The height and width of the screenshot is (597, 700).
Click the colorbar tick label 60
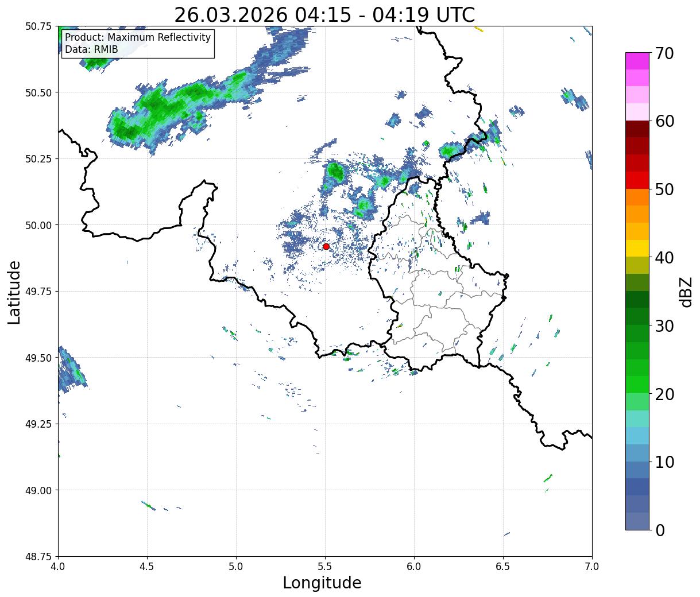664,121
